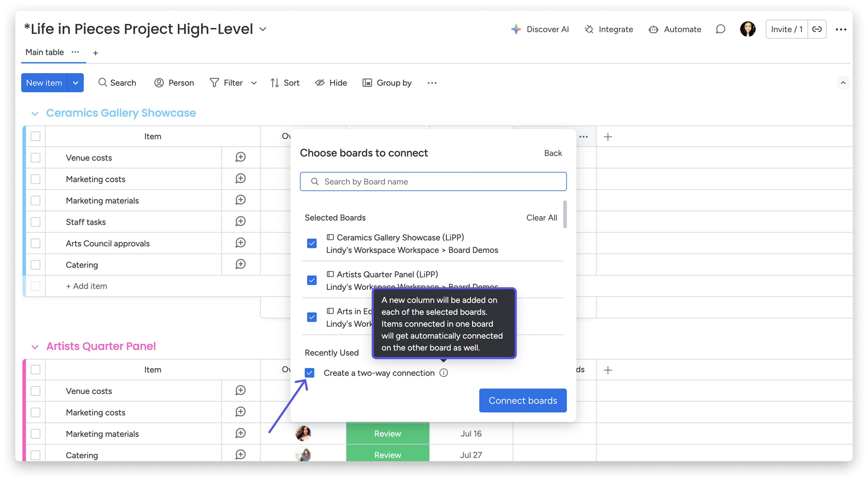Click Clear All selected boards
Viewport: 868px width, 481px height.
point(541,218)
